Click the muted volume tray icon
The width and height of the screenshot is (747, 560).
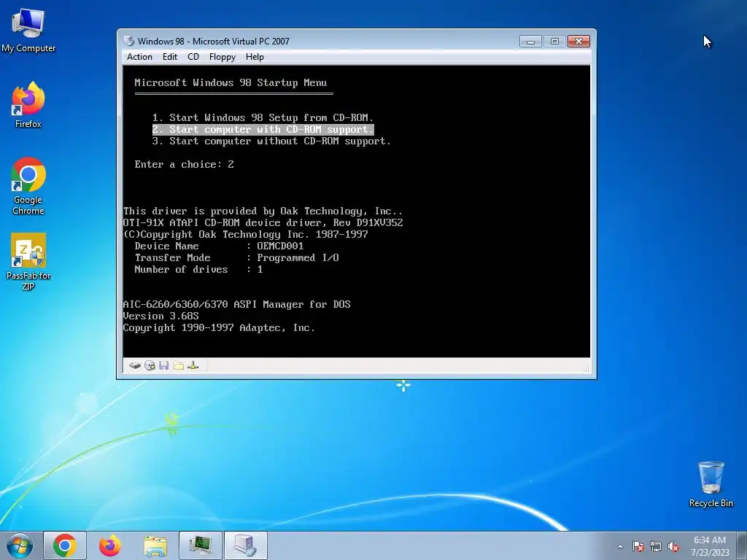[x=673, y=546]
